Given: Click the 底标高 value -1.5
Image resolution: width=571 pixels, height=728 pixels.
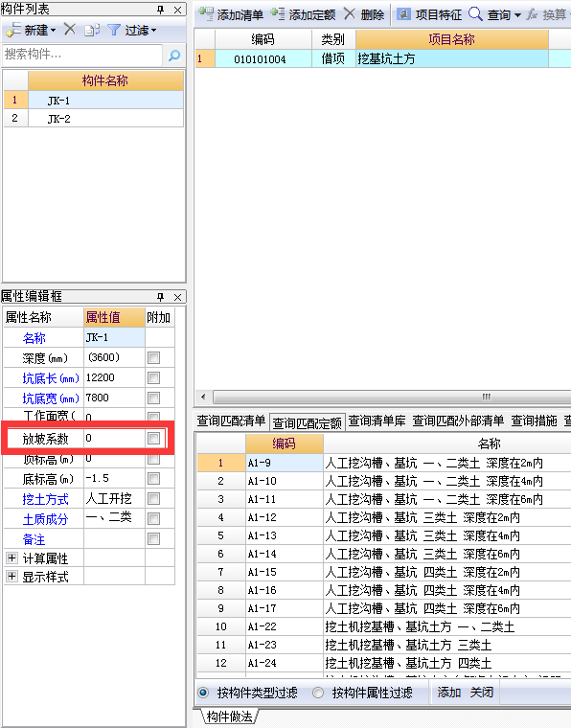Looking at the screenshot, I should click(x=114, y=478).
